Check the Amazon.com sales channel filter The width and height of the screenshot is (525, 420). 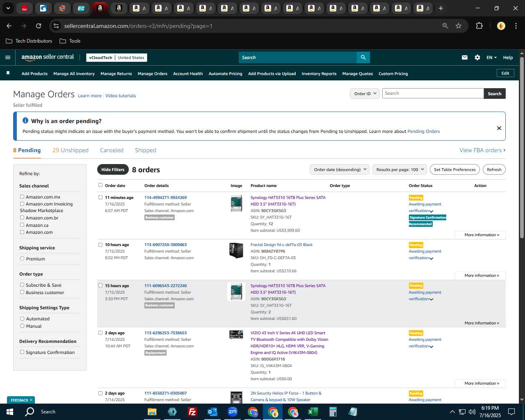[x=22, y=232]
